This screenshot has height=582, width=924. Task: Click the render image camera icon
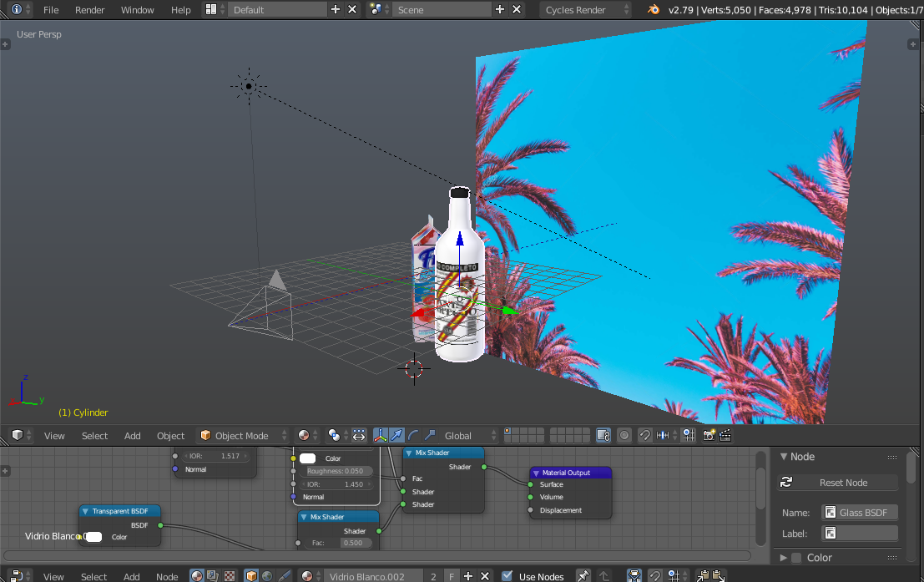709,435
